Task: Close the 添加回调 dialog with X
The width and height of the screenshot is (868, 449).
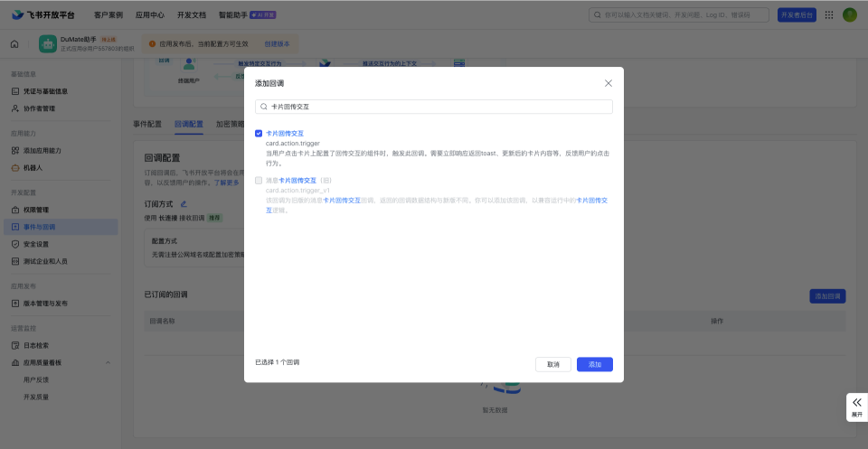Action: (608, 83)
